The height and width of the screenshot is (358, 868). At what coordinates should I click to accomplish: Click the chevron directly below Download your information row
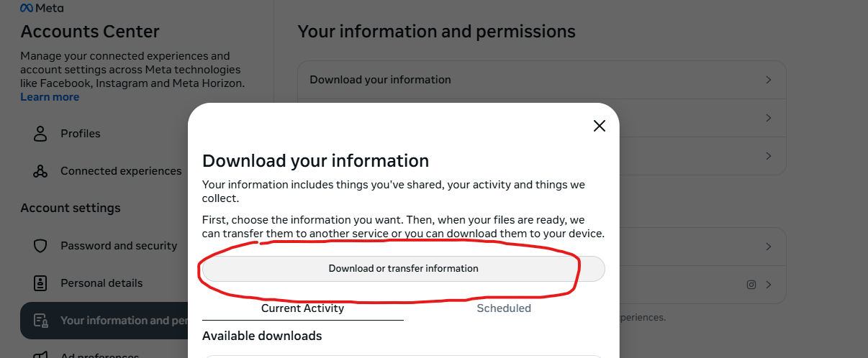[769, 118]
